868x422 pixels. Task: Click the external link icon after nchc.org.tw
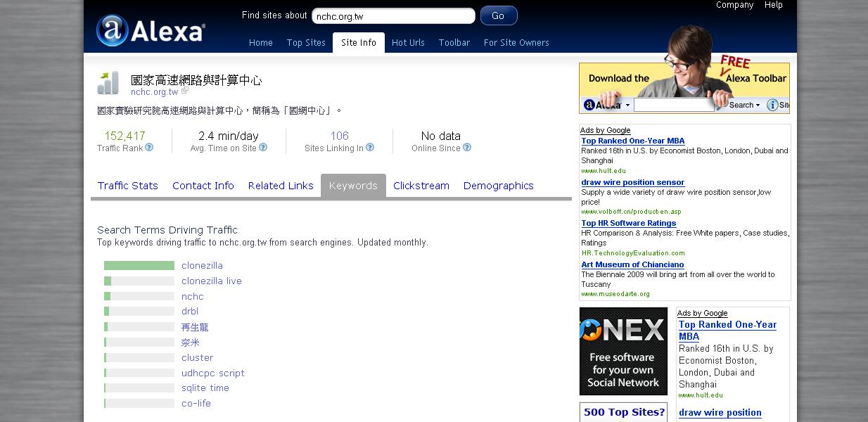[185, 91]
